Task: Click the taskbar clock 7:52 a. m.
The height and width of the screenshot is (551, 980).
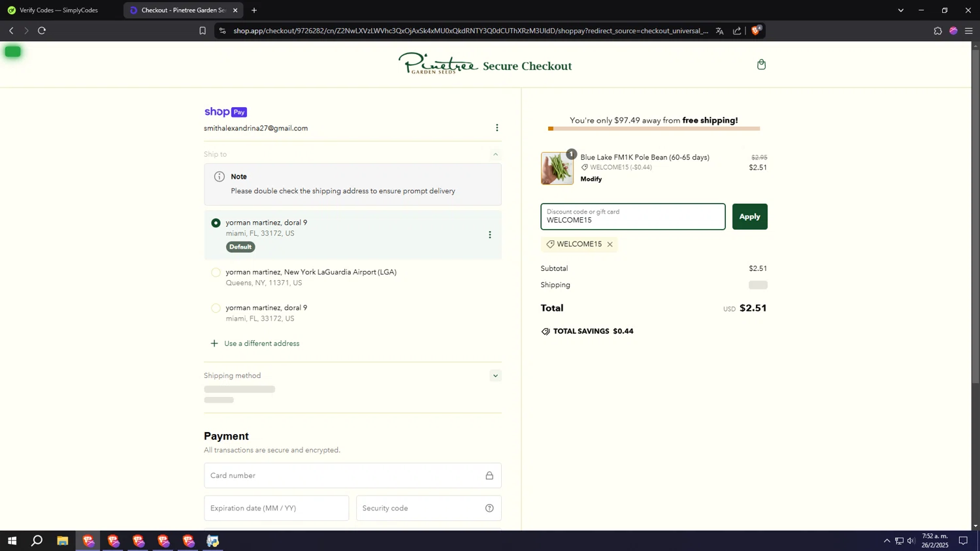Action: click(934, 541)
